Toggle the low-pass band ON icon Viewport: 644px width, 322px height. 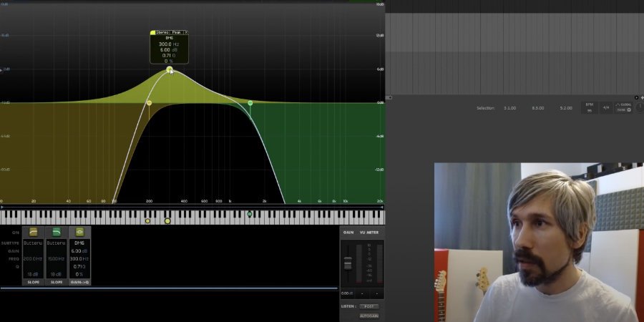pos(57,232)
